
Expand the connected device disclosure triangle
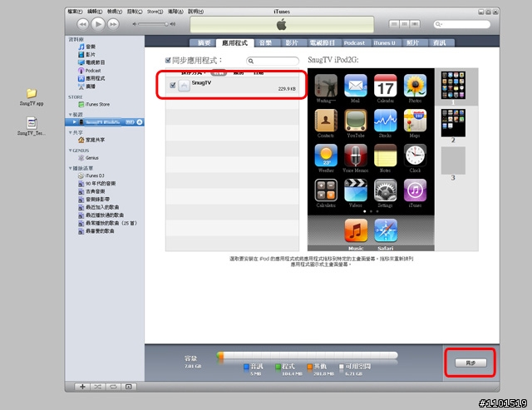(x=74, y=122)
